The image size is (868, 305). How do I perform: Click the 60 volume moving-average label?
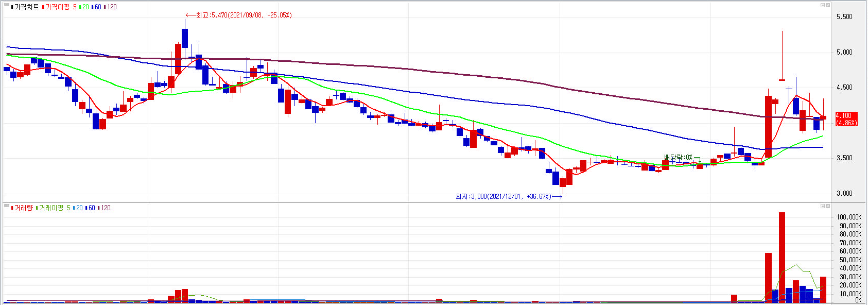(x=92, y=208)
